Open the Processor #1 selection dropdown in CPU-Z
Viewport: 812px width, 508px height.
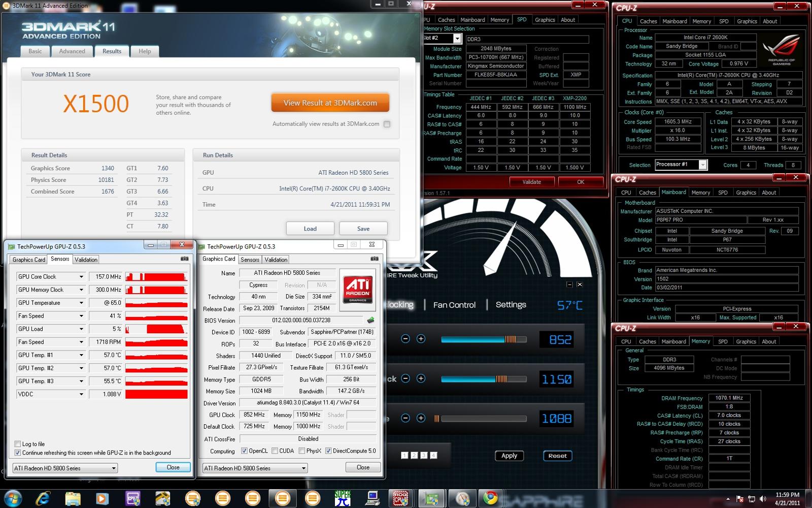(702, 165)
